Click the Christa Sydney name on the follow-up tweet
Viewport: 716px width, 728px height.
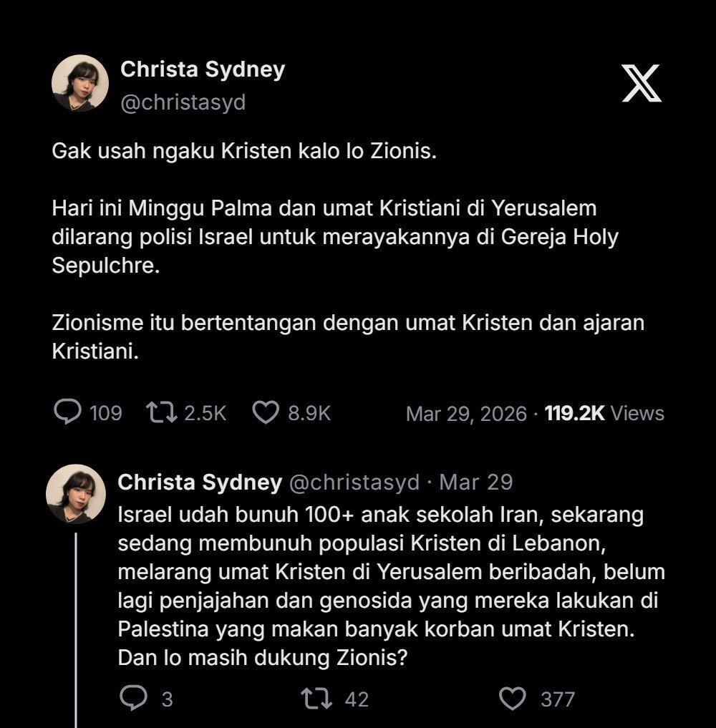pyautogui.click(x=200, y=482)
